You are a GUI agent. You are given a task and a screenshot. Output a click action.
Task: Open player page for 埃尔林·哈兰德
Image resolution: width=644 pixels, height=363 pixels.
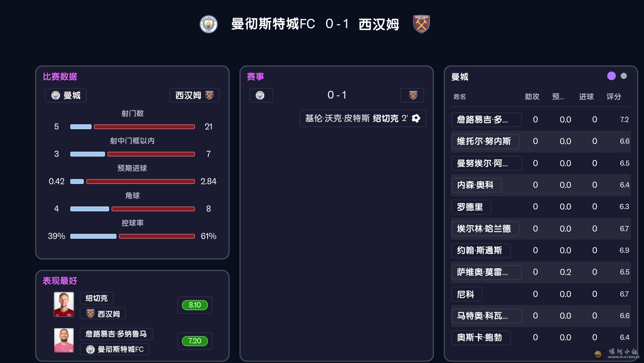tap(485, 229)
